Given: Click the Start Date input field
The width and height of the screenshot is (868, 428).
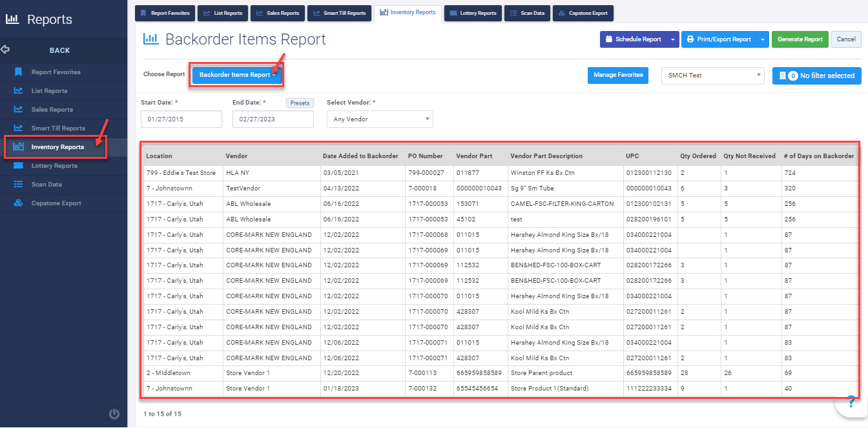Looking at the screenshot, I should (181, 119).
